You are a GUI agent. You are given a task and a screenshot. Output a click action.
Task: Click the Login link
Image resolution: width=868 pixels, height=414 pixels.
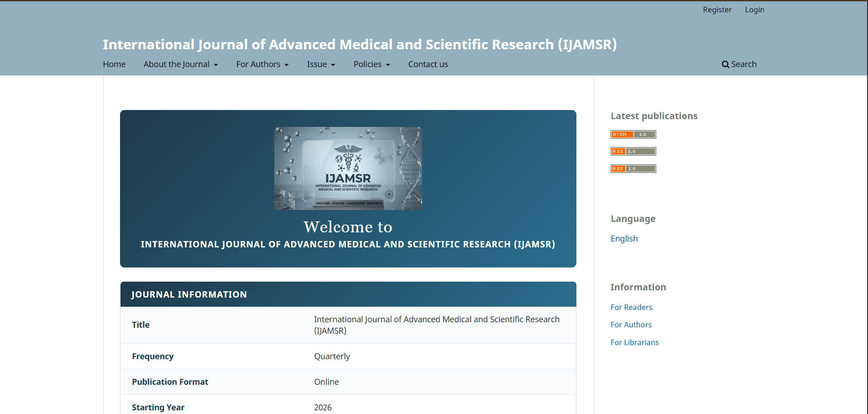coord(754,10)
